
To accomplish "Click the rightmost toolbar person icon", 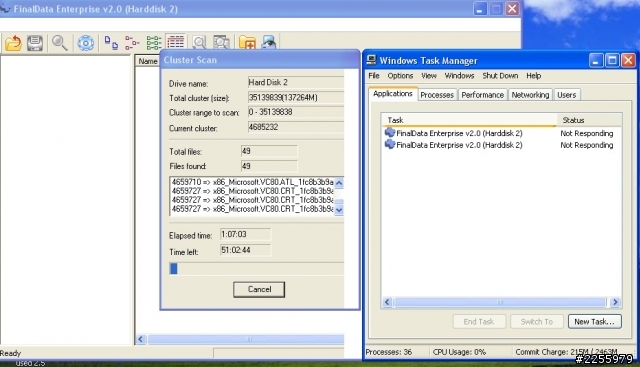I will pyautogui.click(x=269, y=42).
